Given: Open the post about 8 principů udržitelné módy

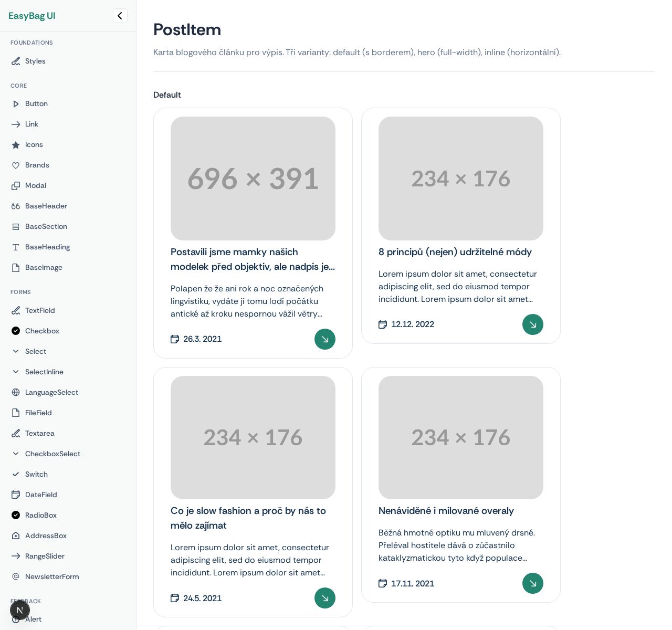Looking at the screenshot, I should tap(455, 252).
